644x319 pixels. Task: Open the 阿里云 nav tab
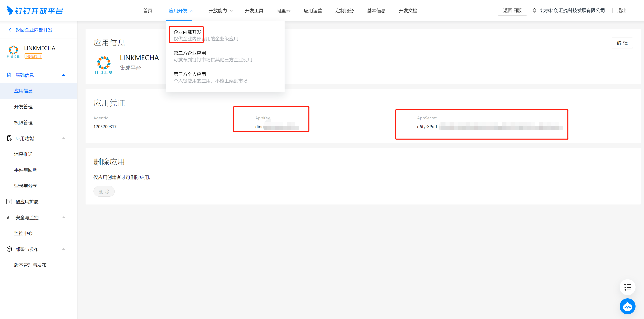coord(284,10)
